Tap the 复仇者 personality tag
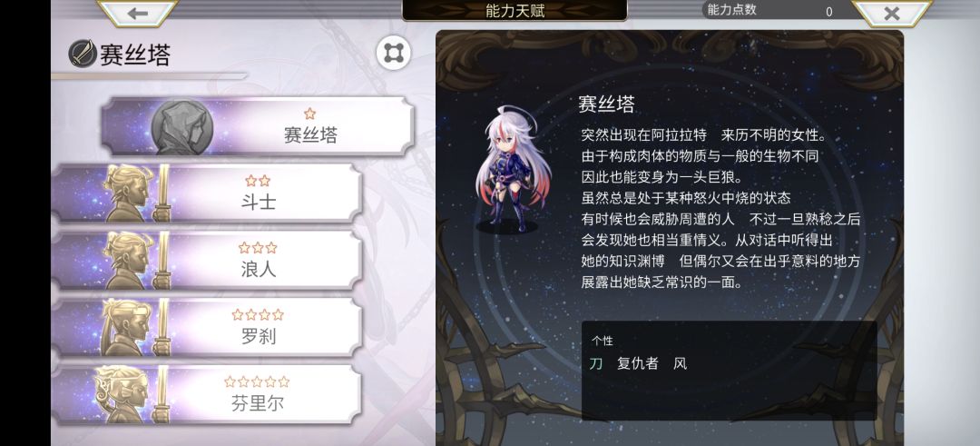The height and width of the screenshot is (446, 980). 638,363
